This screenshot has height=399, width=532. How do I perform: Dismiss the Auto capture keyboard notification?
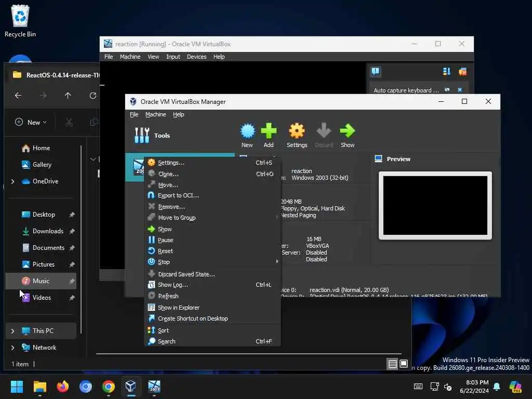pyautogui.click(x=460, y=90)
